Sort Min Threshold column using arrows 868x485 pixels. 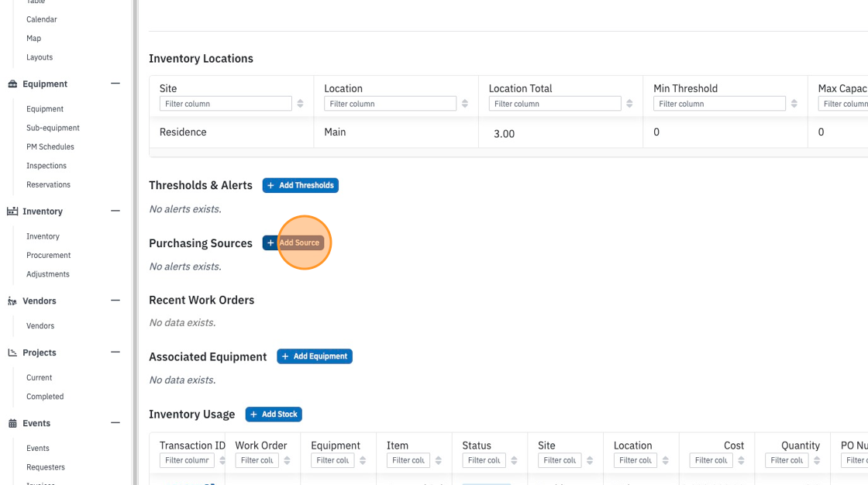tap(794, 104)
